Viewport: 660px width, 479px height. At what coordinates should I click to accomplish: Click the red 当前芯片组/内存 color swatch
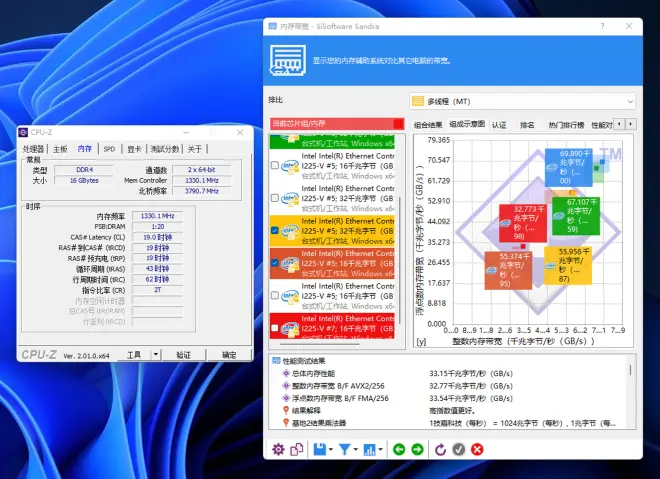tap(399, 123)
